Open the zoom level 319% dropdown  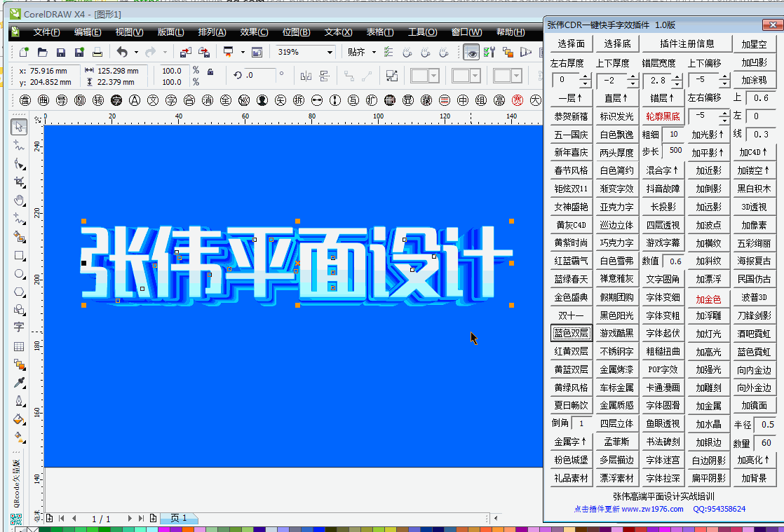point(330,52)
